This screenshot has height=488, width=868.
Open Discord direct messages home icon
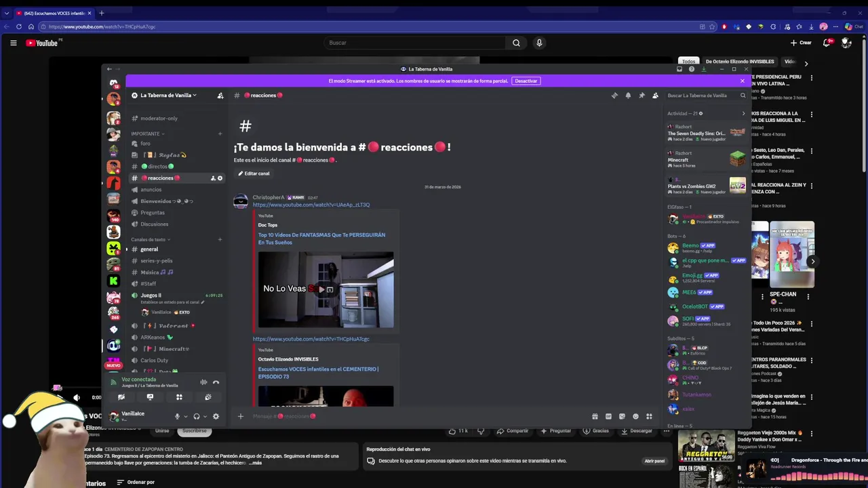tap(113, 82)
